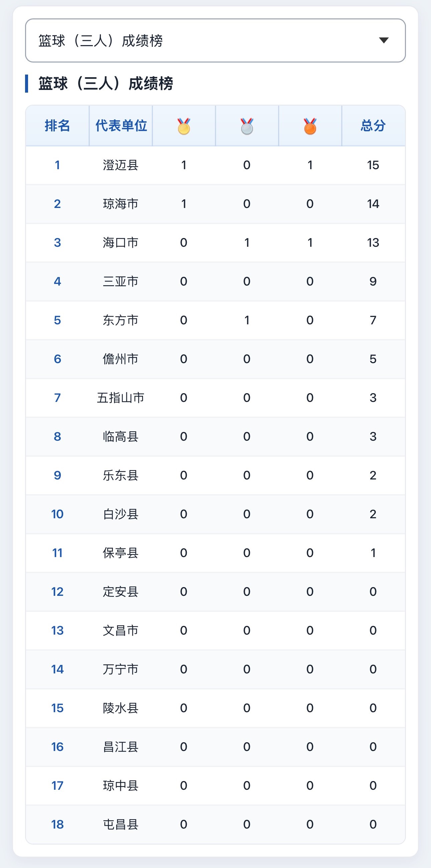Click the bronze medal column icon
This screenshot has width=431, height=868.
310,126
